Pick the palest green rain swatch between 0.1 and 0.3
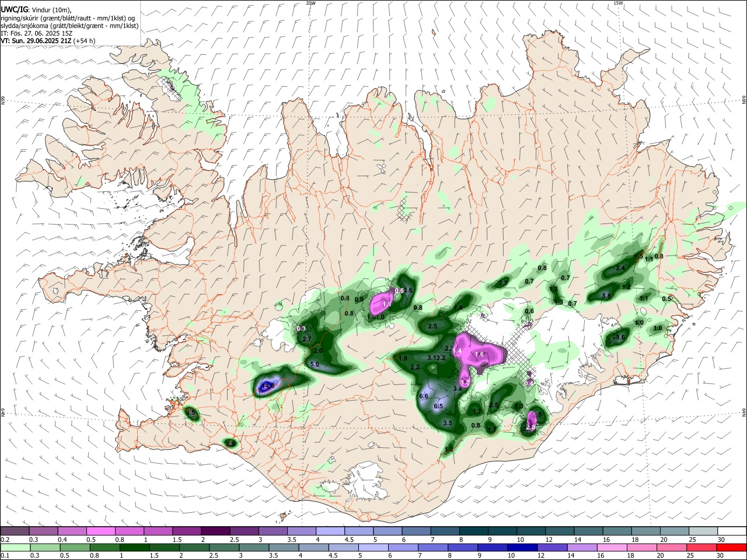 click(x=15, y=548)
